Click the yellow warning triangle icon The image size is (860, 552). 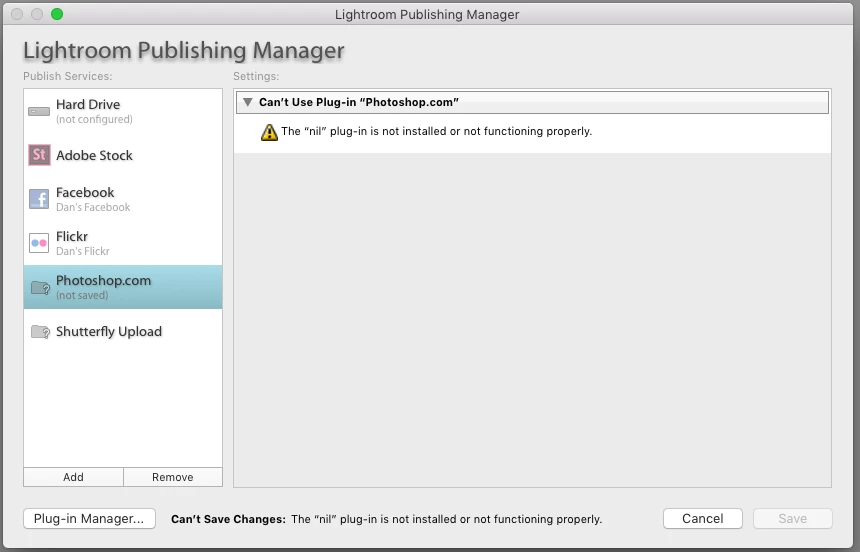coord(269,132)
